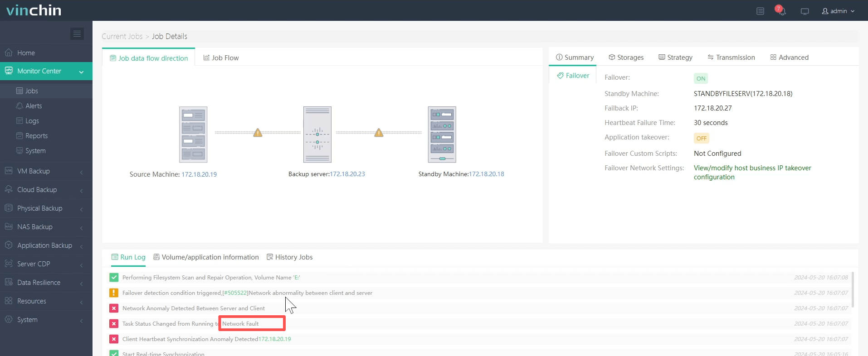Click 'Not Configured' failover scripts value
The height and width of the screenshot is (356, 868).
[717, 154]
